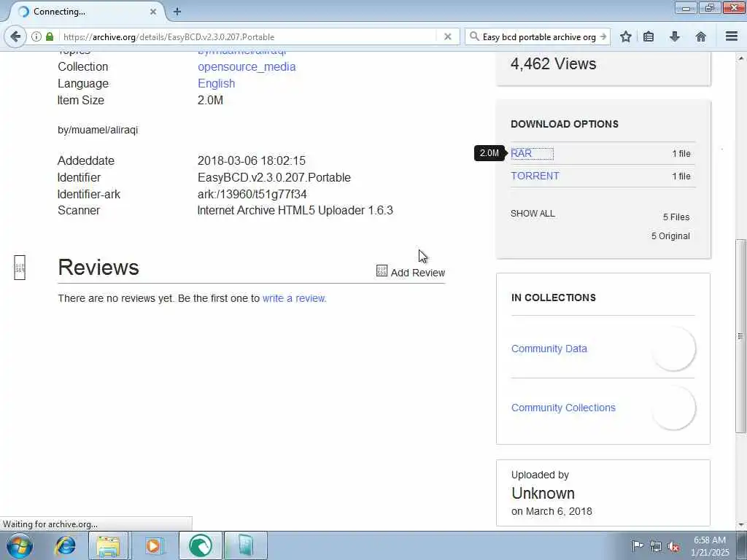
Task: Download the TORRENT file option
Action: pyautogui.click(x=535, y=176)
